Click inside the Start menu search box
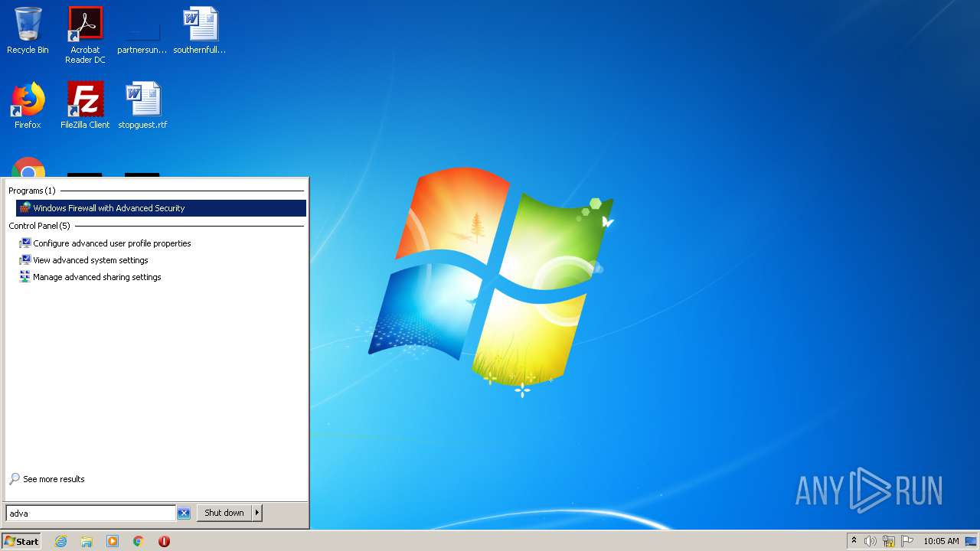Image resolution: width=980 pixels, height=551 pixels. (91, 513)
